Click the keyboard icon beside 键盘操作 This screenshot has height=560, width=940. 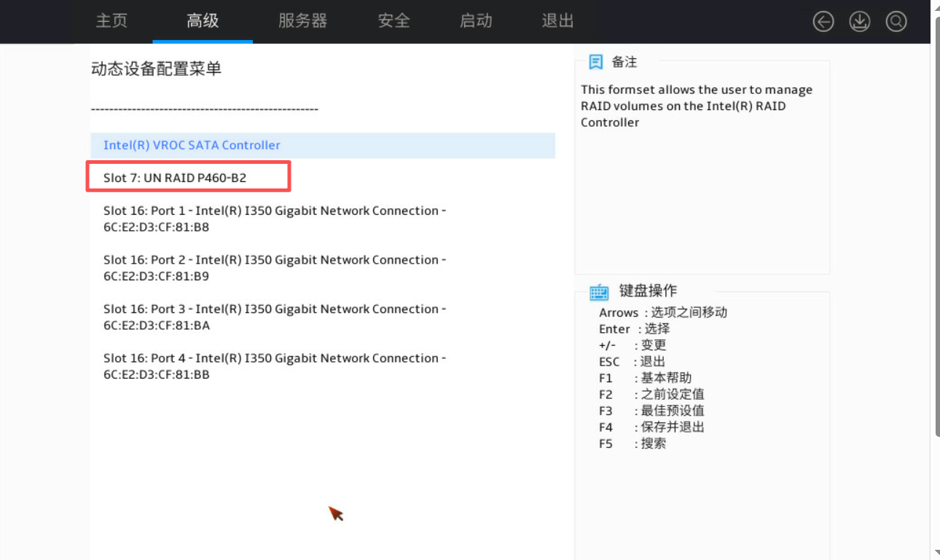point(598,291)
